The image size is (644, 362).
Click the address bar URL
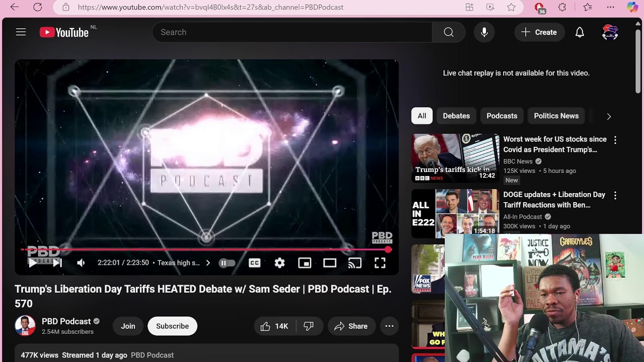[210, 7]
